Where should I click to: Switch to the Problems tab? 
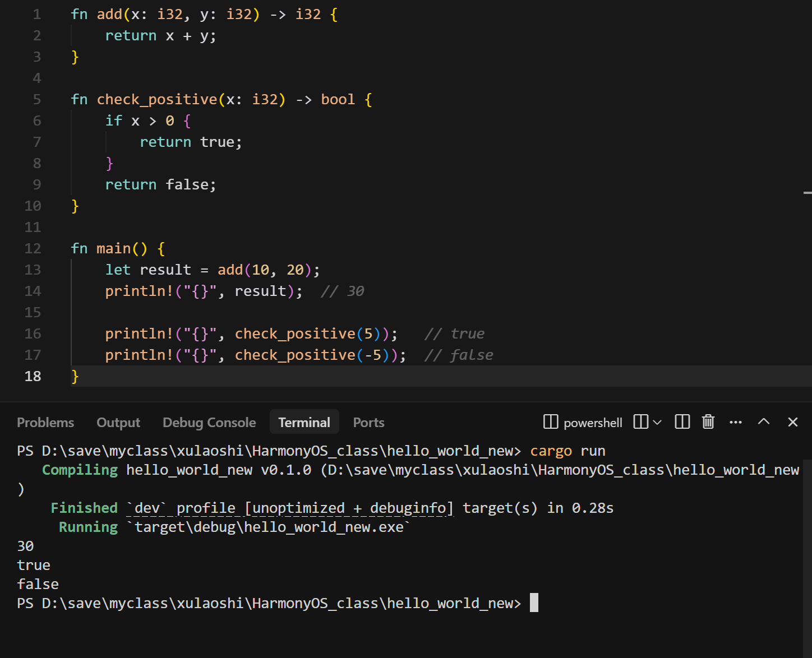45,423
